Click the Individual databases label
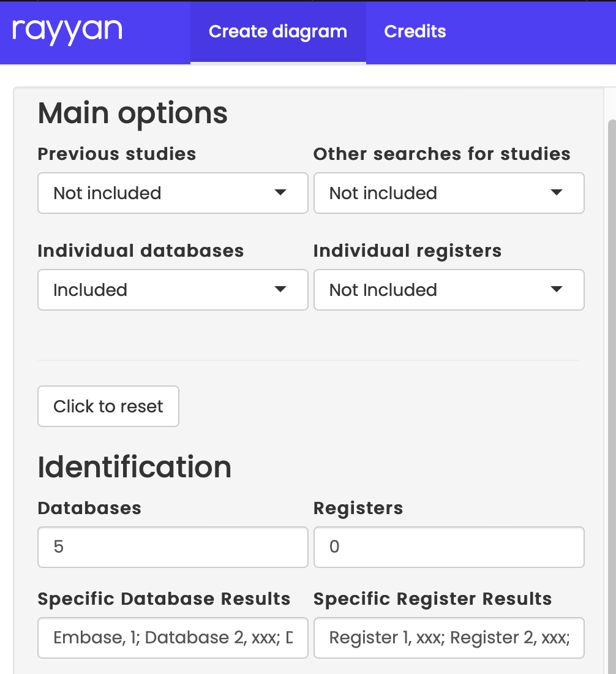 point(140,251)
